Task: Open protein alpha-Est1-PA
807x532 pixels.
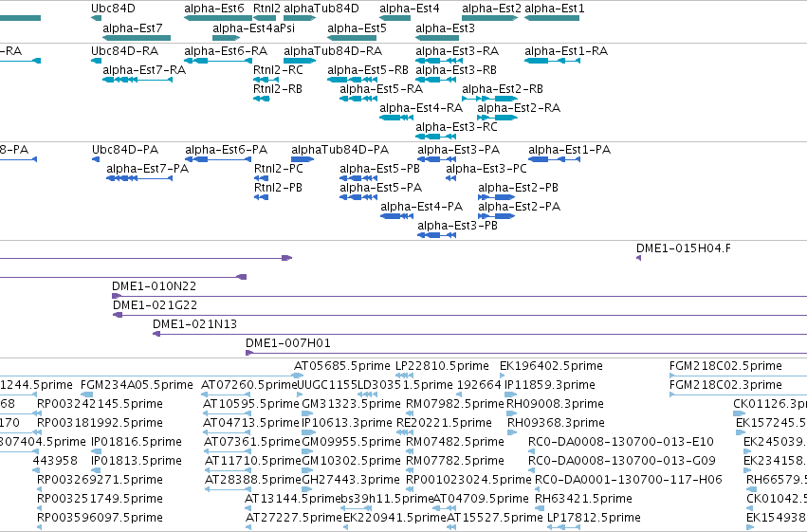Action: coord(570,150)
